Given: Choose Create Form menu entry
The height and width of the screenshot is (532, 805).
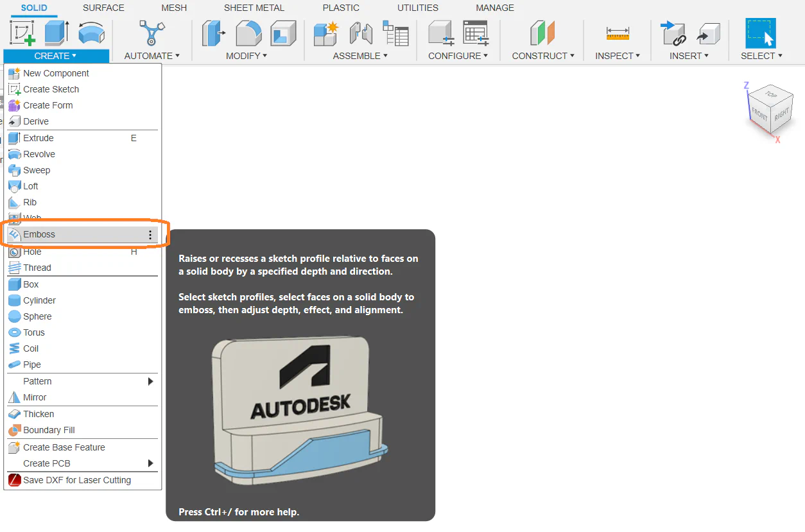Looking at the screenshot, I should [x=82, y=105].
